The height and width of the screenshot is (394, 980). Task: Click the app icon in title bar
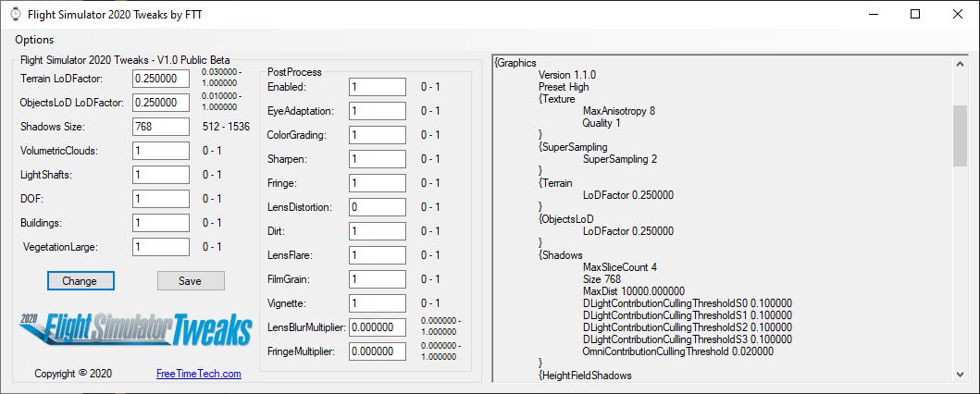pyautogui.click(x=15, y=15)
